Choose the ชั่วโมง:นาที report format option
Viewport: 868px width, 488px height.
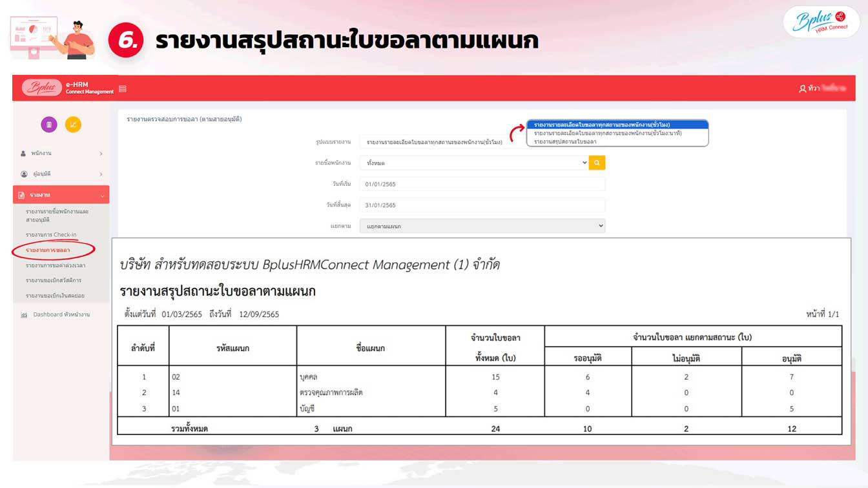tap(608, 134)
